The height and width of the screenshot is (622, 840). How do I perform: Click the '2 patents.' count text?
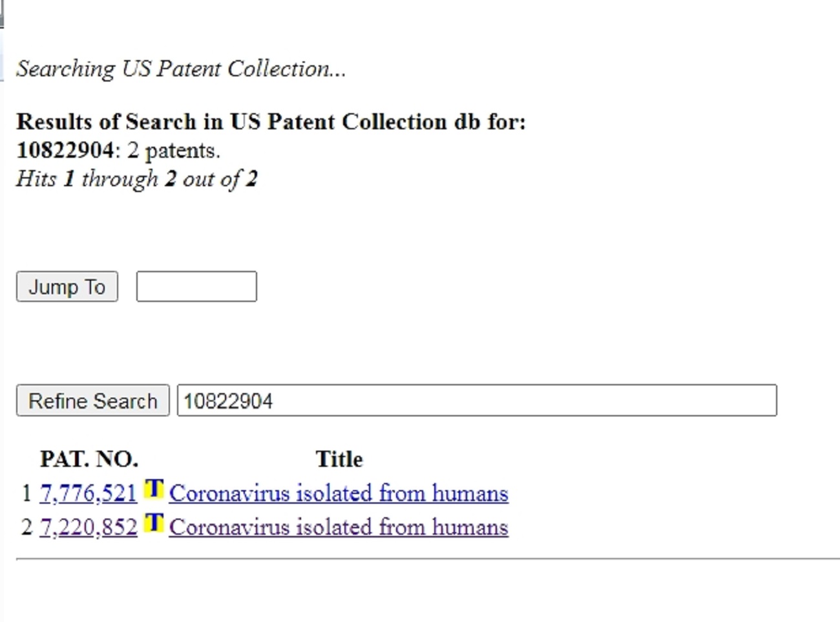(174, 151)
